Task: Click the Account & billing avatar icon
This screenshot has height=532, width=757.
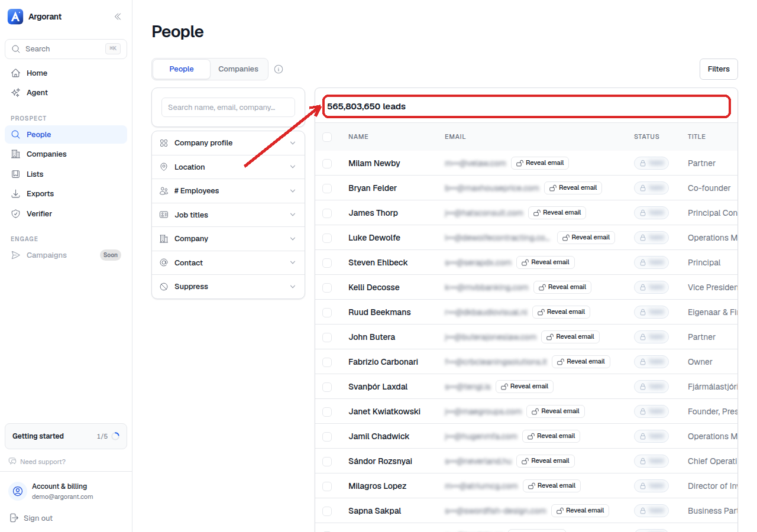Action: pos(18,491)
